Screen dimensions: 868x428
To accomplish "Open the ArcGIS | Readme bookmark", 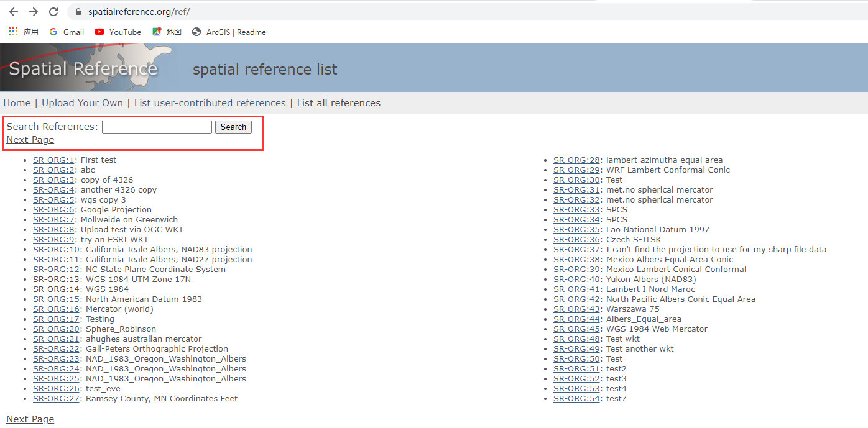I will (229, 32).
